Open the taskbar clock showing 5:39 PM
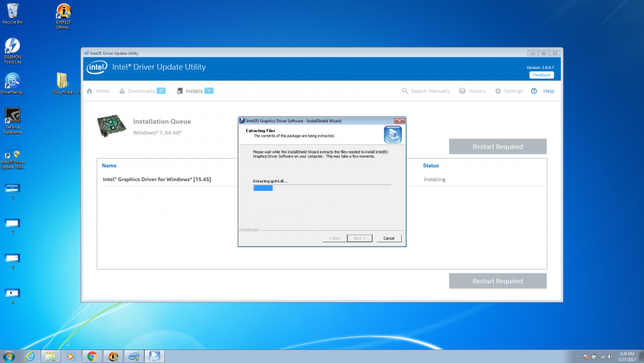644x363 pixels. coord(627,357)
